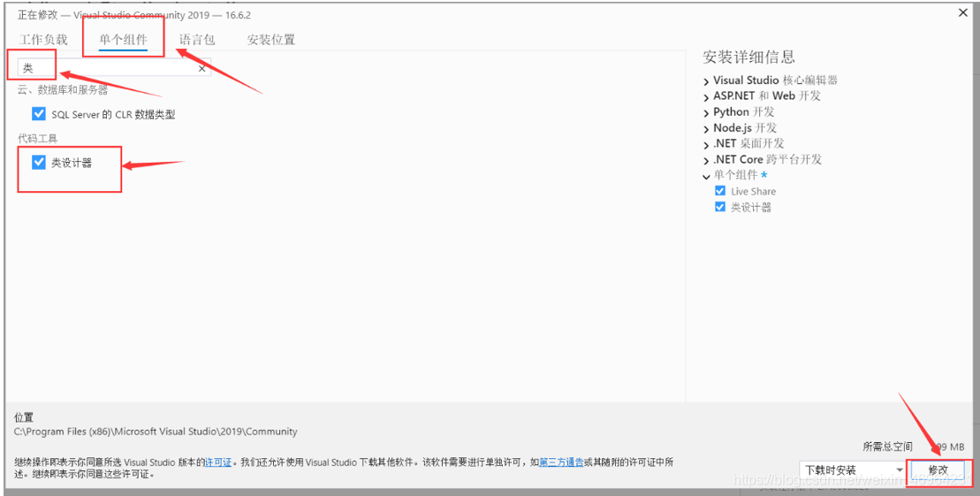Uncheck 类设计器 in installation details panel

[x=720, y=206]
